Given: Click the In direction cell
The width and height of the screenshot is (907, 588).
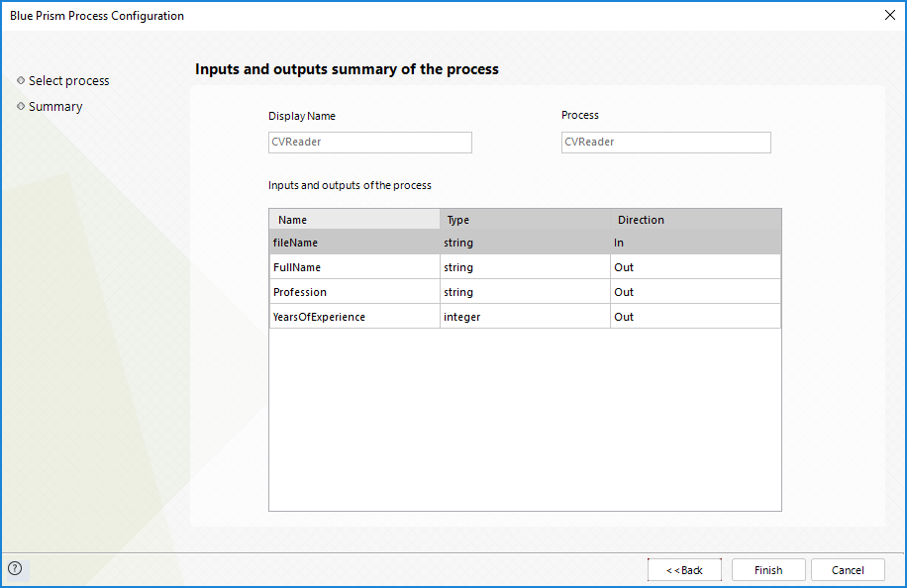Looking at the screenshot, I should pyautogui.click(x=695, y=243).
